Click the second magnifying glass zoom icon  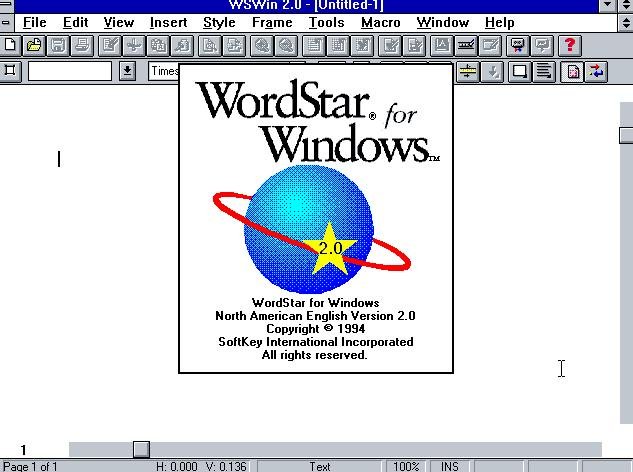click(x=286, y=45)
